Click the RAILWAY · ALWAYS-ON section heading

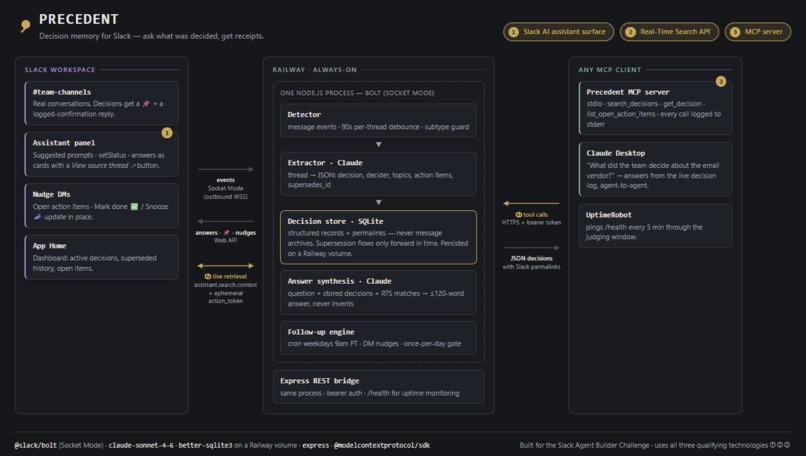pos(315,70)
